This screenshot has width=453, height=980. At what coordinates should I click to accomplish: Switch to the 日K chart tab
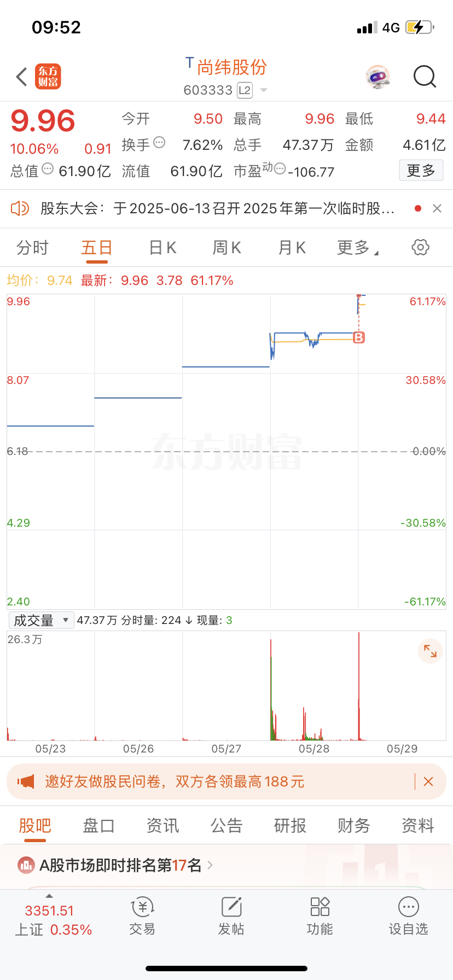pyautogui.click(x=162, y=248)
